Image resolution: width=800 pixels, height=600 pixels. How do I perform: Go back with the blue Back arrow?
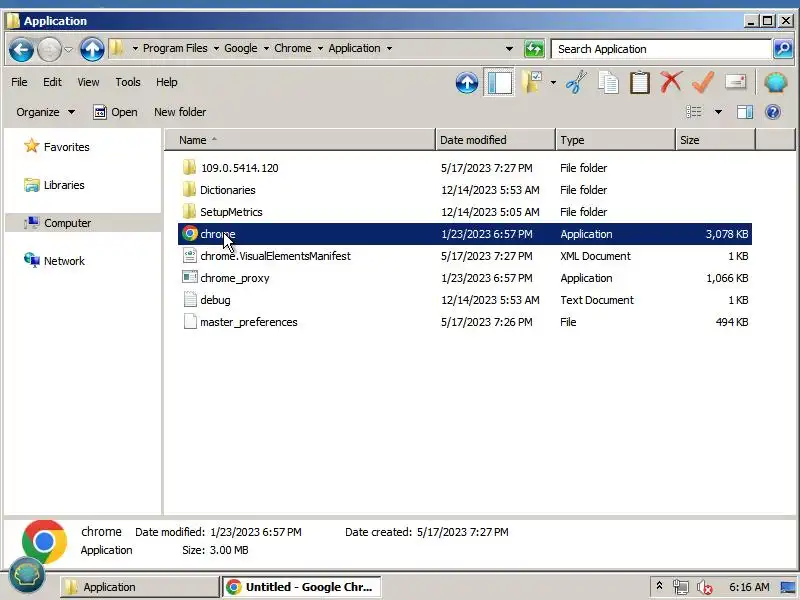click(x=21, y=49)
